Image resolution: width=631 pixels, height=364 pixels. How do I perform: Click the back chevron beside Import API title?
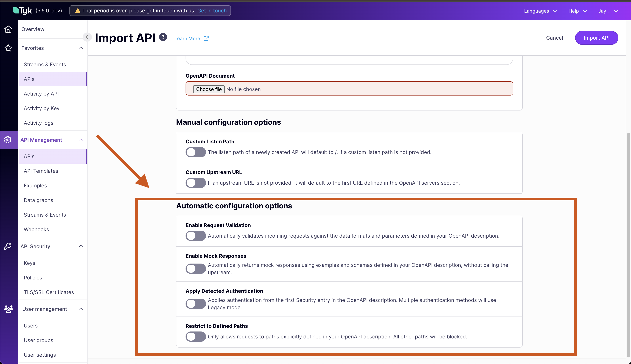click(x=87, y=37)
